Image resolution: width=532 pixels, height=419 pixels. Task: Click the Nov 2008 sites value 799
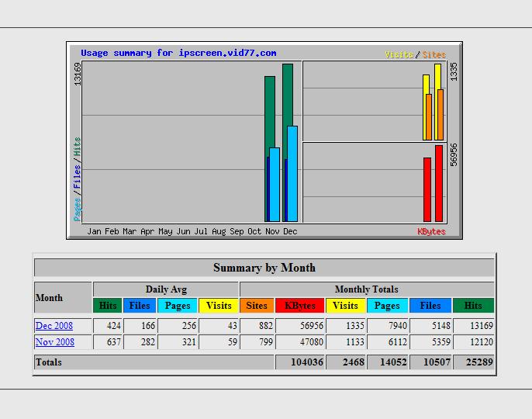266,342
